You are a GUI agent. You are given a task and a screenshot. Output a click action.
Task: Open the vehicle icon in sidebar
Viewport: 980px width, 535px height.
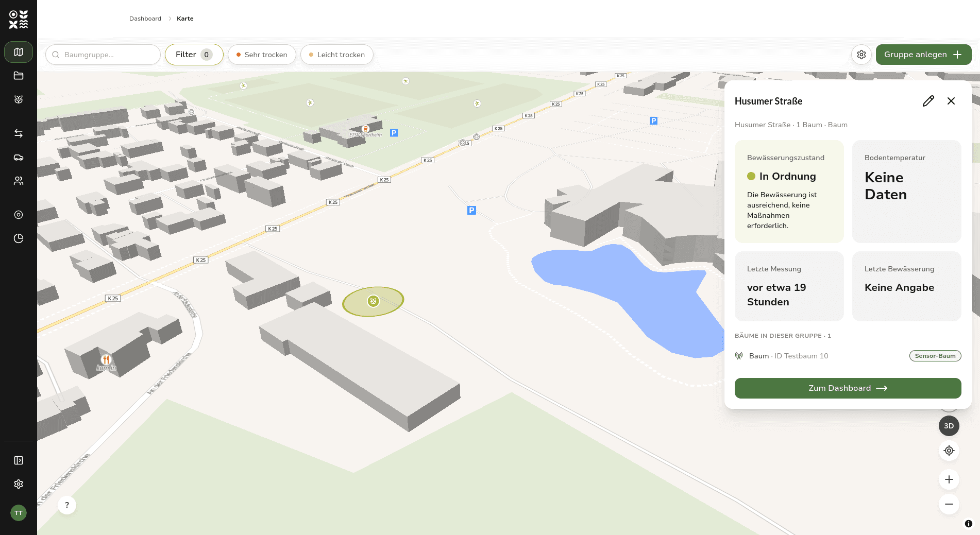pos(19,157)
